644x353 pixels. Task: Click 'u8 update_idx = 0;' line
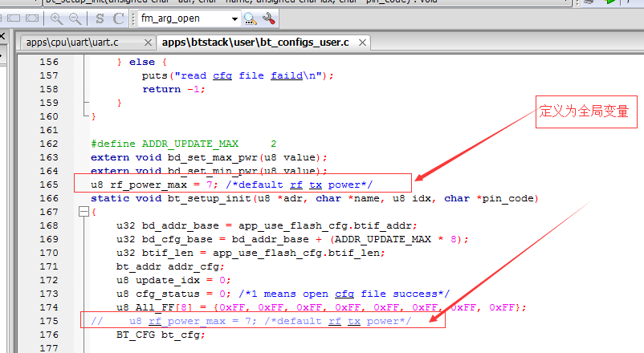tap(173, 280)
